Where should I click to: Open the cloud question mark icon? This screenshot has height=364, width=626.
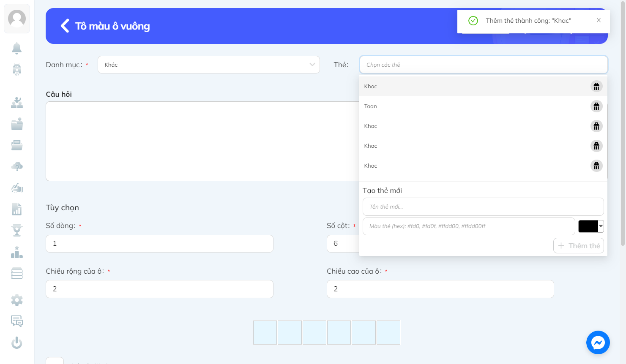17,166
